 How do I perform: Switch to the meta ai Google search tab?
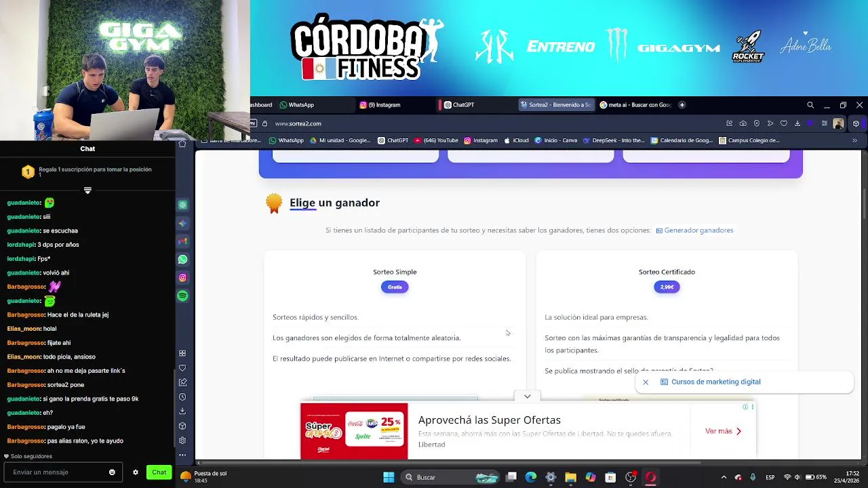pos(636,105)
